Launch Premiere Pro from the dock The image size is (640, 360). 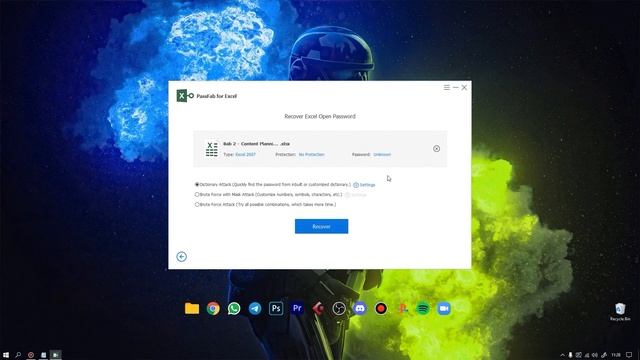(297, 309)
